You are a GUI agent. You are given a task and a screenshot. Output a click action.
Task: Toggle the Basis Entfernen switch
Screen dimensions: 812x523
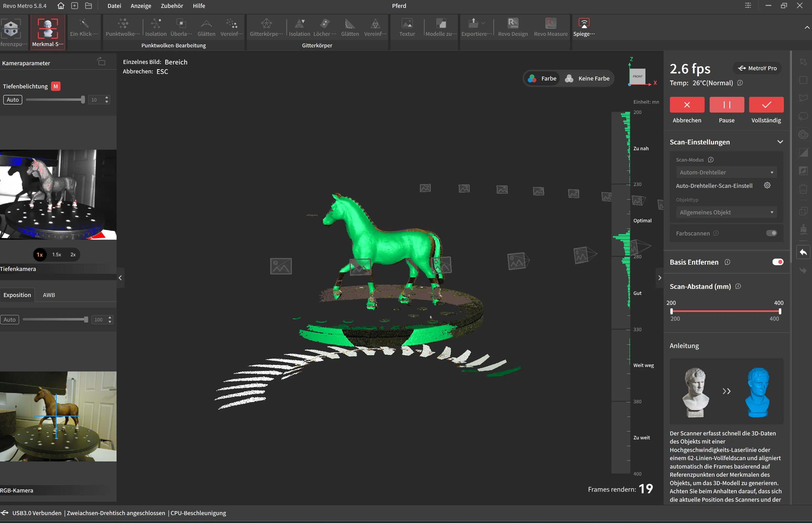coord(777,262)
